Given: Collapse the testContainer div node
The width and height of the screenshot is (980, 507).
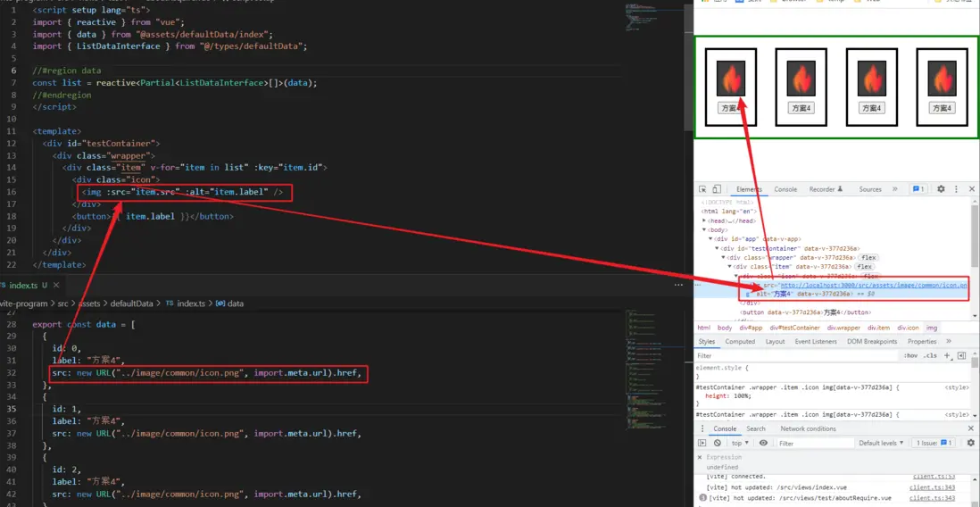Looking at the screenshot, I should [717, 248].
